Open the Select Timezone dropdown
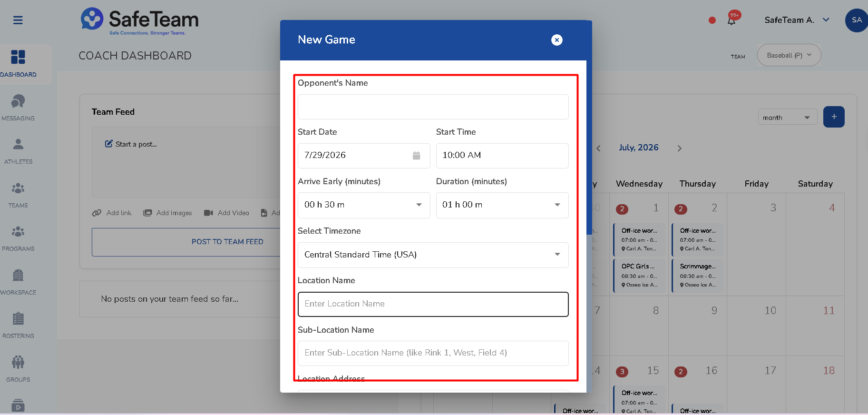Viewport: 868px width, 415px height. pyautogui.click(x=433, y=255)
